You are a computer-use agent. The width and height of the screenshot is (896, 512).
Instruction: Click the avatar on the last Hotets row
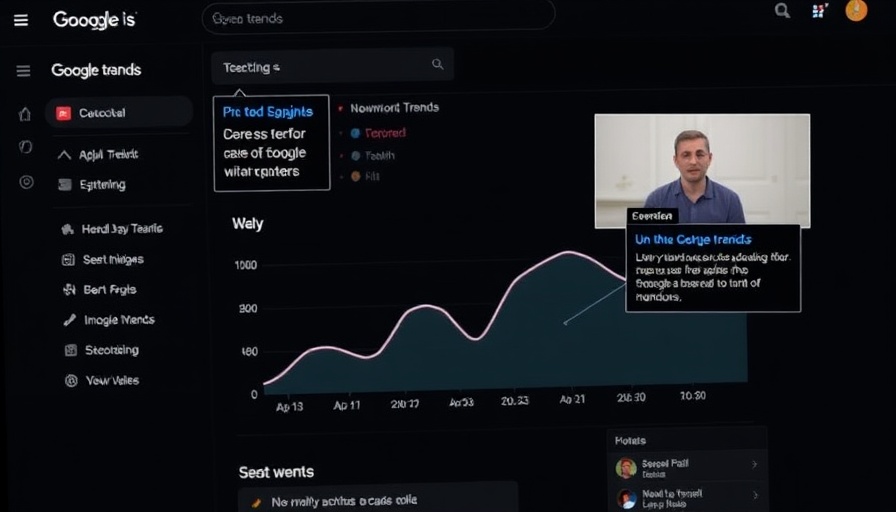[x=626, y=498]
